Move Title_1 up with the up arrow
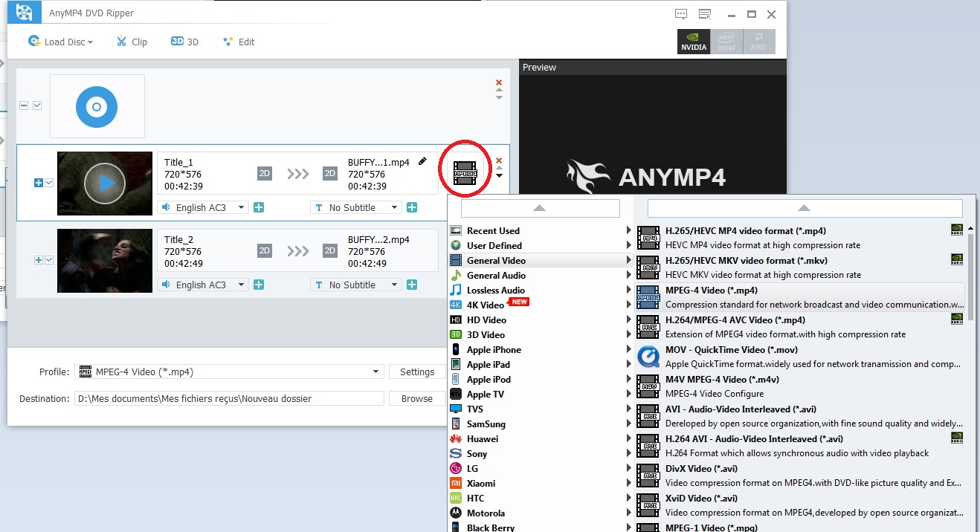Image resolution: width=980 pixels, height=532 pixels. pyautogui.click(x=499, y=168)
